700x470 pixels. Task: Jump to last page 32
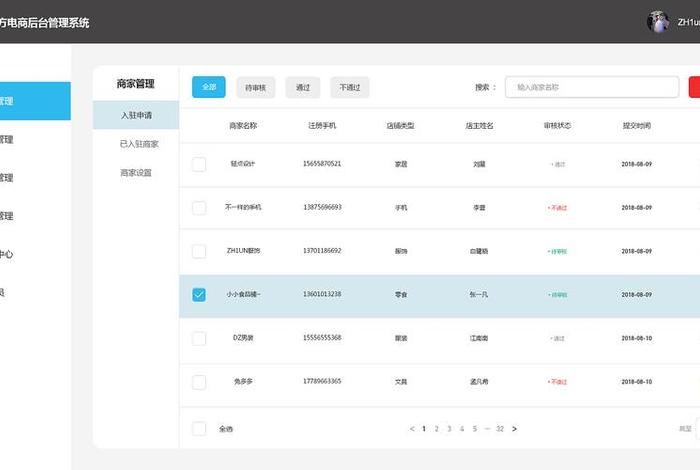pyautogui.click(x=500, y=429)
